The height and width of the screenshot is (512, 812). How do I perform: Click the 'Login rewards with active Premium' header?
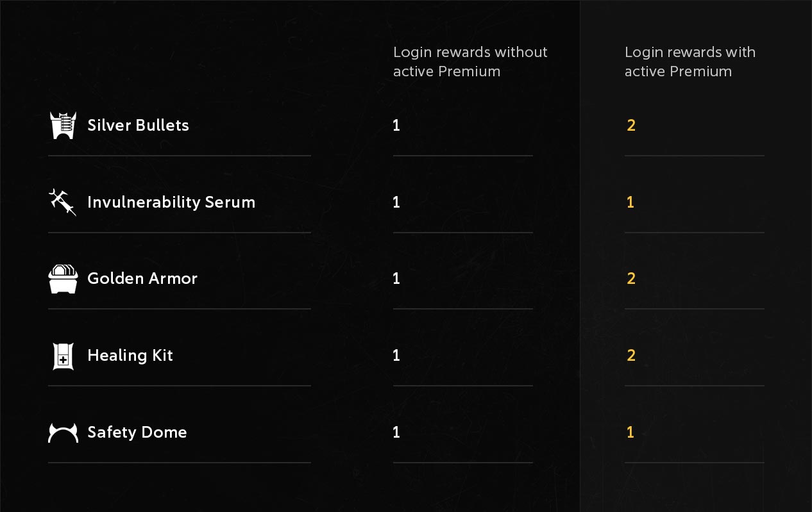[x=690, y=62]
